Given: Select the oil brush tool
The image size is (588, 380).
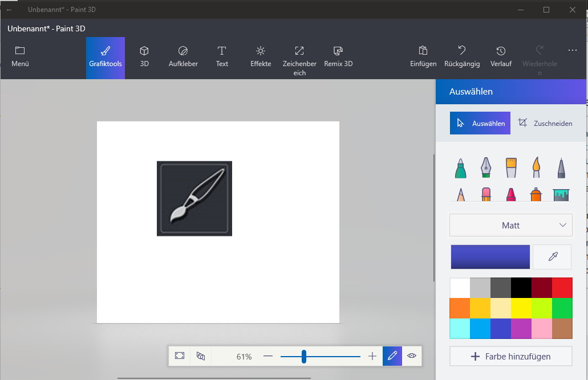Looking at the screenshot, I should (511, 167).
